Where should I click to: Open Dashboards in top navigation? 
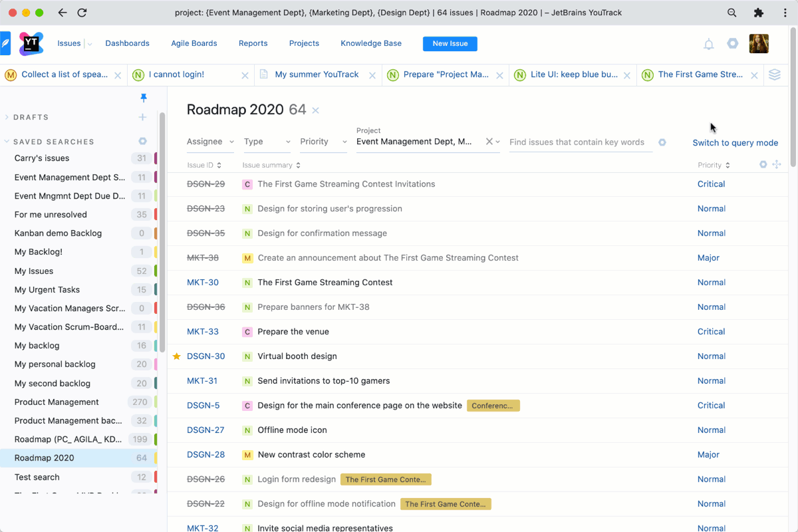(x=127, y=43)
